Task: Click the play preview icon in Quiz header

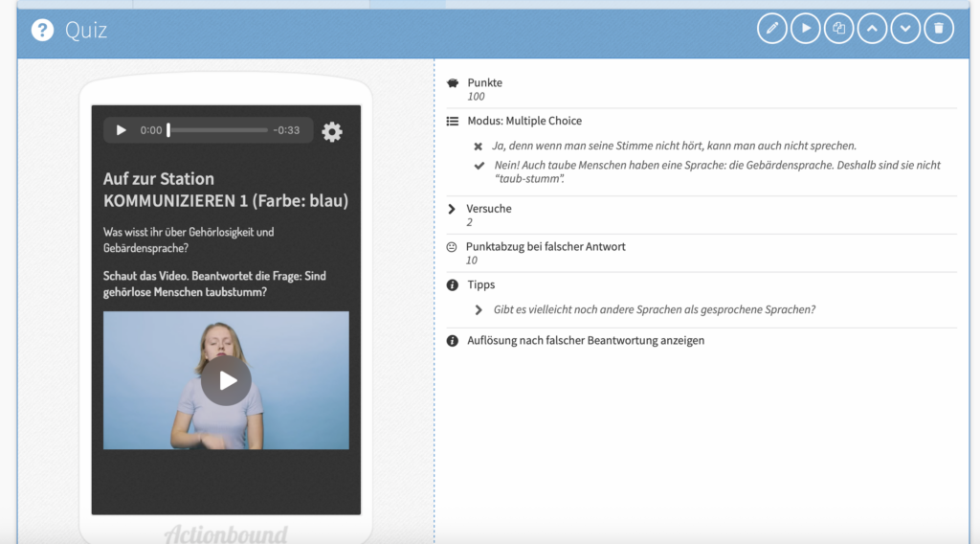Action: 806,29
